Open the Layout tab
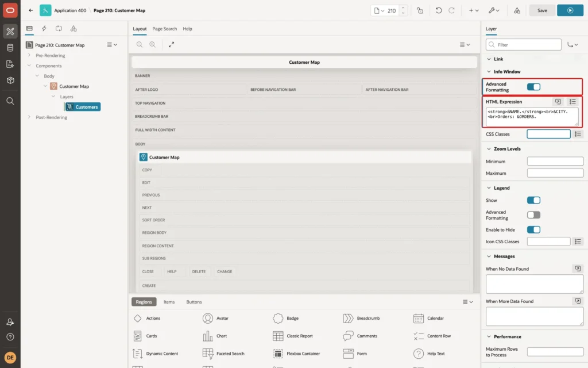 point(140,29)
